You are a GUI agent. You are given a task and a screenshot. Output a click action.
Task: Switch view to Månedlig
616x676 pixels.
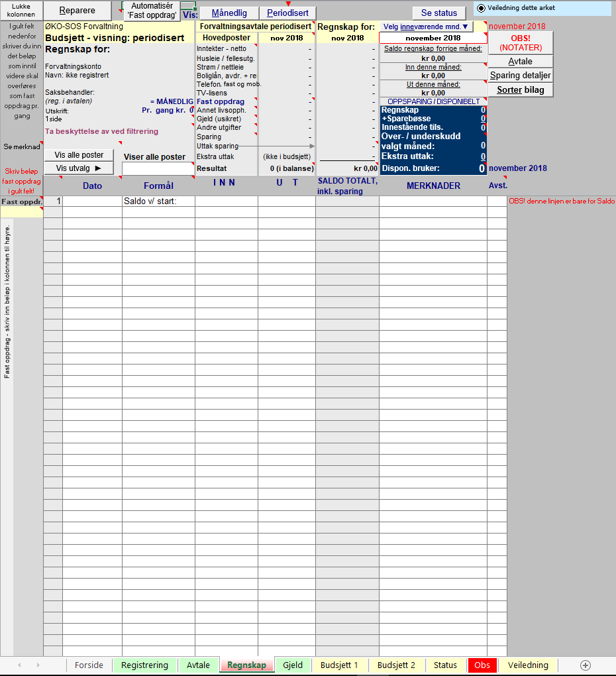229,13
